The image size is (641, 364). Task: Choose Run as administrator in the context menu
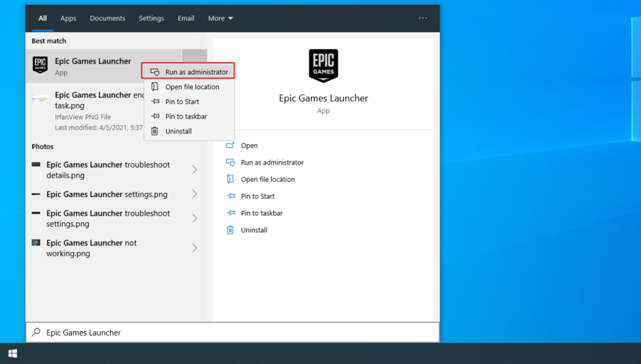tap(188, 71)
